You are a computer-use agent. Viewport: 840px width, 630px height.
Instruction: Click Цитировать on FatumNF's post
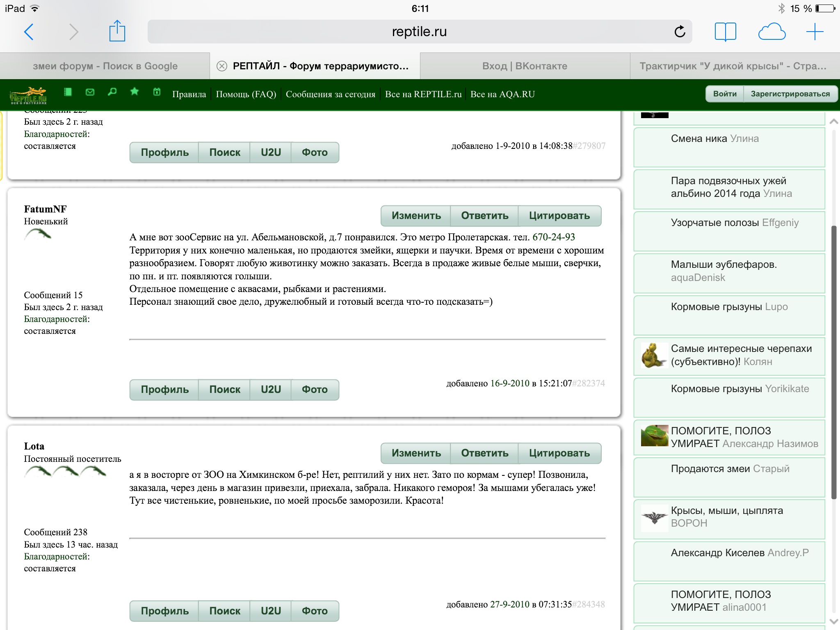[x=559, y=216]
